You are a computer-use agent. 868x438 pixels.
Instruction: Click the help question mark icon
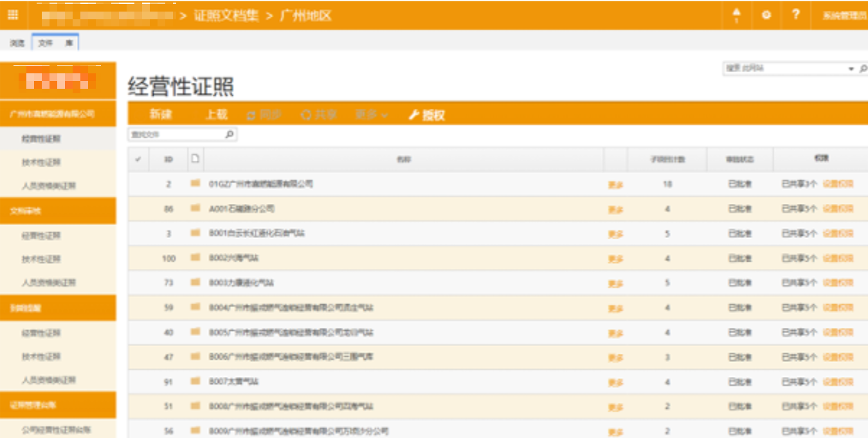(x=796, y=15)
